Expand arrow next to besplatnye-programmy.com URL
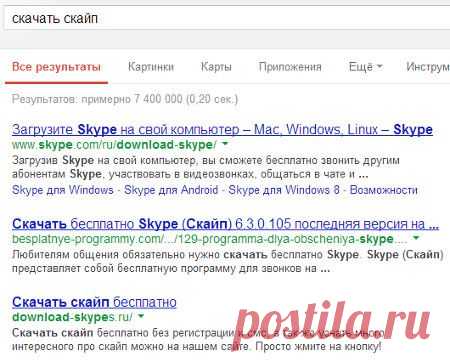Image resolution: width=450 pixels, height=362 pixels. 416,238
